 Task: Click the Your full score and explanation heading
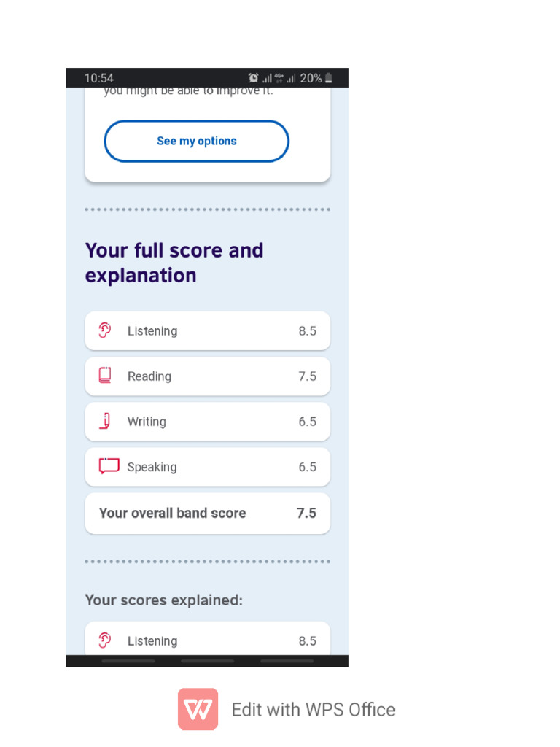(x=174, y=263)
